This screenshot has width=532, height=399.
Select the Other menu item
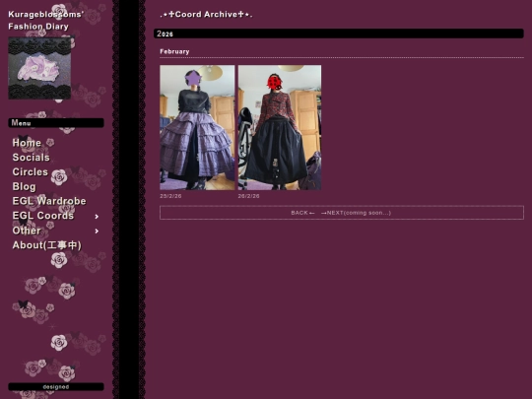(27, 231)
